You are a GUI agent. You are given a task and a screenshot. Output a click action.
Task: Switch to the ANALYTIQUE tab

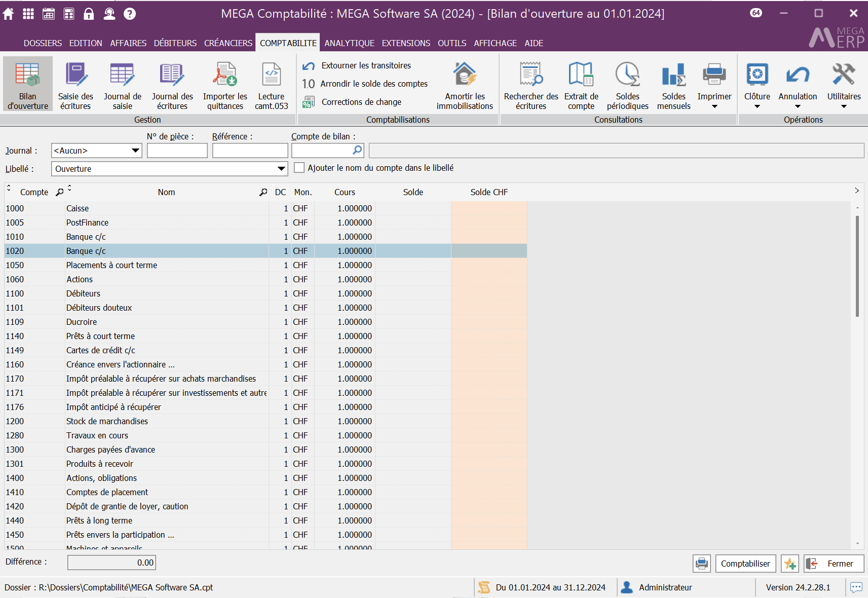tap(350, 43)
